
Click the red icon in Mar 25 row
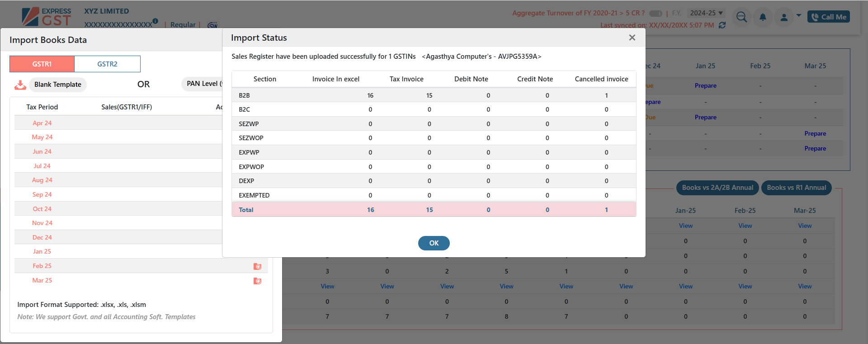pyautogui.click(x=257, y=281)
